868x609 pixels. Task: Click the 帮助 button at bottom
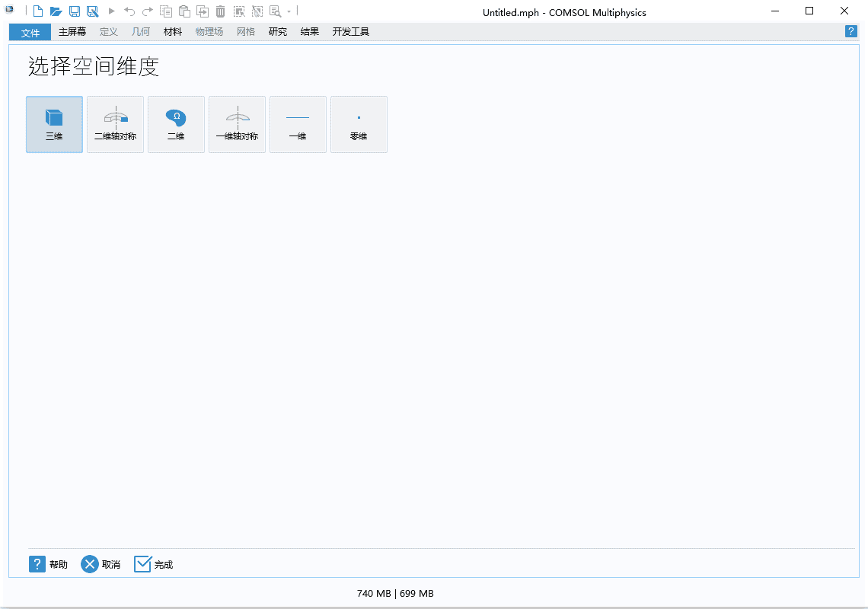[49, 564]
